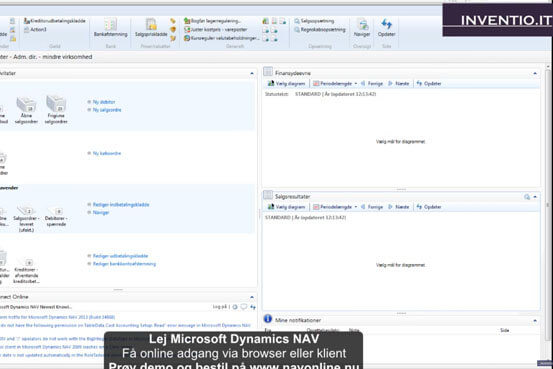Collapse the Connect Online panel
Viewport: 553px width, 369px height.
point(252,297)
